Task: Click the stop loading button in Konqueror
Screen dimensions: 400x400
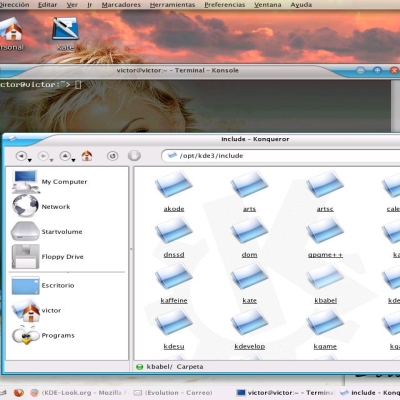Action: coord(134,156)
